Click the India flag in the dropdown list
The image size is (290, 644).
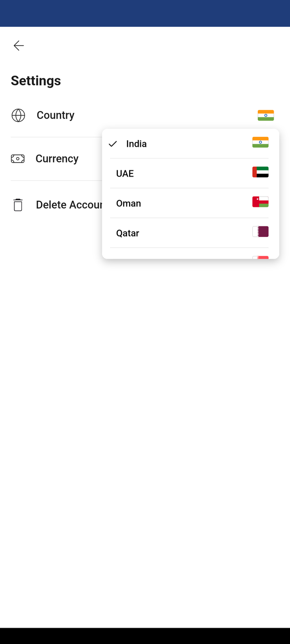(x=260, y=143)
